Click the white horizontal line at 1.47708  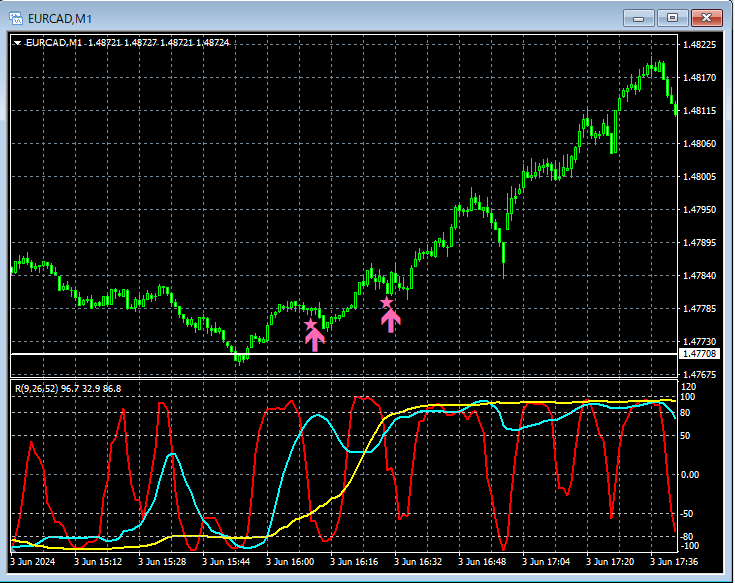(344, 354)
